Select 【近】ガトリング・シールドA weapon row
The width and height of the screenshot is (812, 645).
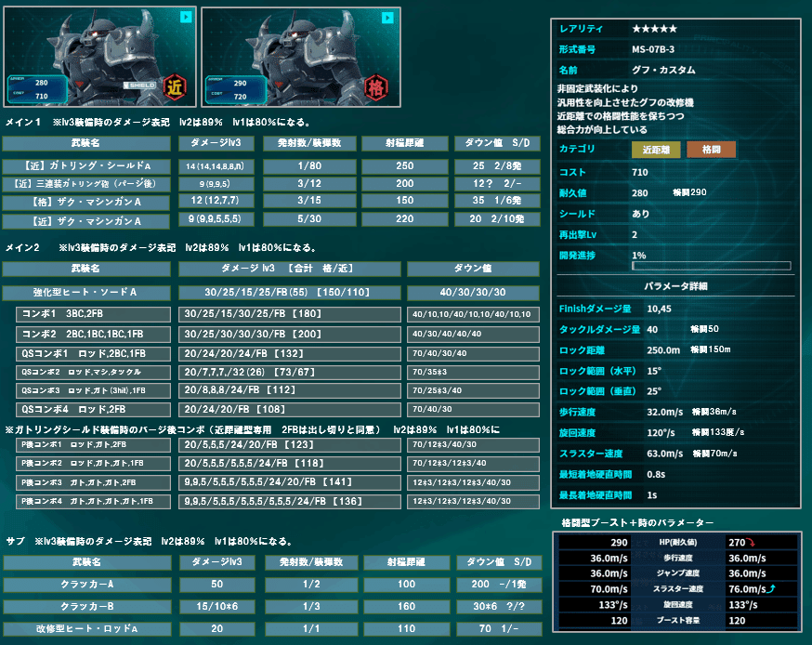pos(271,166)
